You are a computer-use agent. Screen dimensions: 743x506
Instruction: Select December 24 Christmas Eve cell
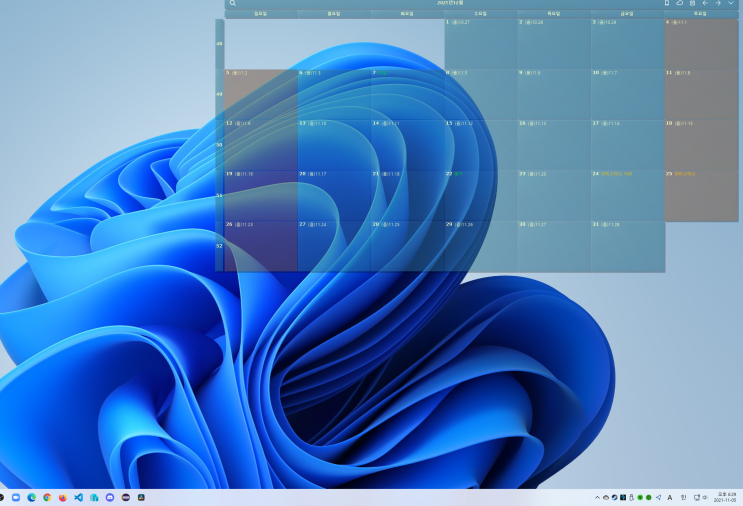coord(627,196)
